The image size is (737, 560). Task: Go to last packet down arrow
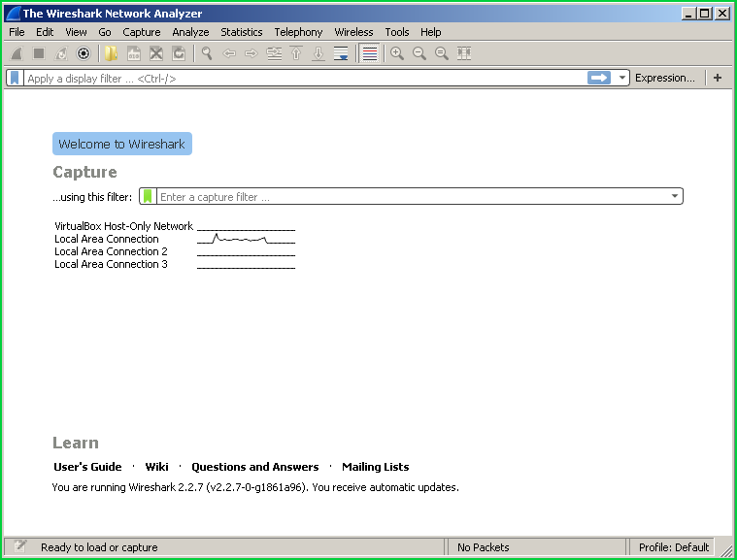tap(318, 53)
